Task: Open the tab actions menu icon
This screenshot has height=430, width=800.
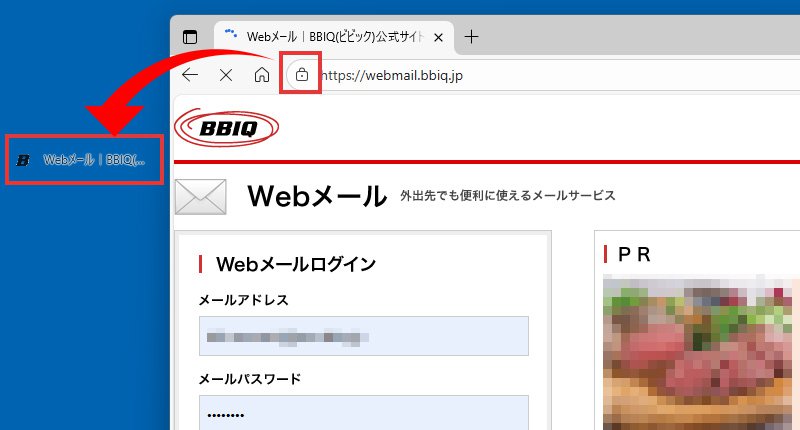Action: (190, 37)
